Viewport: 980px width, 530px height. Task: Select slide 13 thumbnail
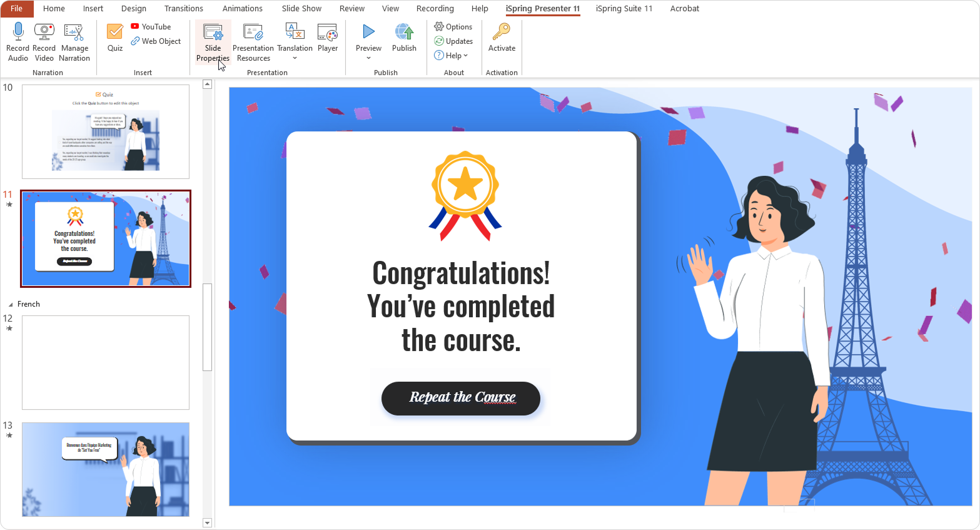pyautogui.click(x=106, y=469)
